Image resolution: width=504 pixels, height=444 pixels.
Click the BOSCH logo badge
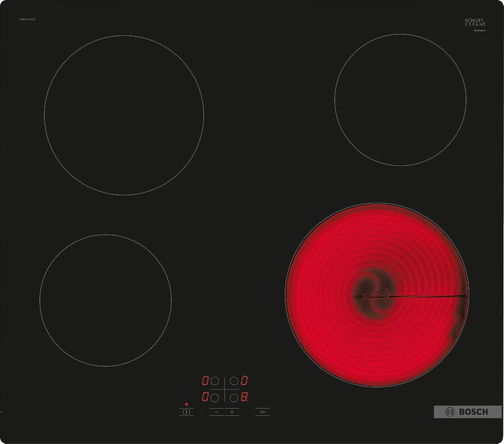(468, 412)
